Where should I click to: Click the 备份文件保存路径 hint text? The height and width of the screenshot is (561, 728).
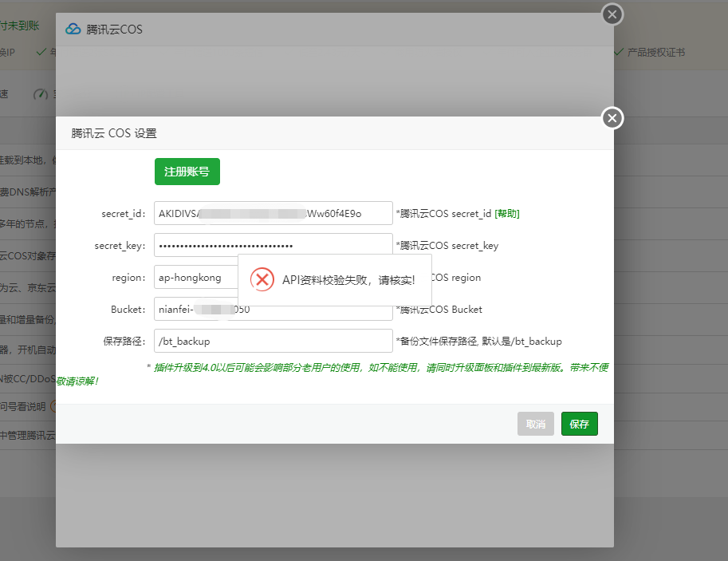tap(478, 342)
